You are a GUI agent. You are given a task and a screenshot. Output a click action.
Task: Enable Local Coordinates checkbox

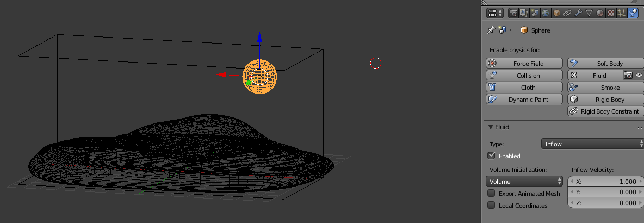492,206
